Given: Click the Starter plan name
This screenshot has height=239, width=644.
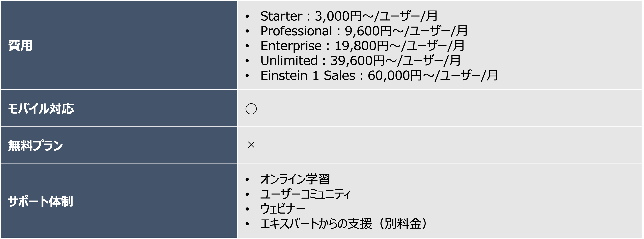Looking at the screenshot, I should tap(281, 16).
